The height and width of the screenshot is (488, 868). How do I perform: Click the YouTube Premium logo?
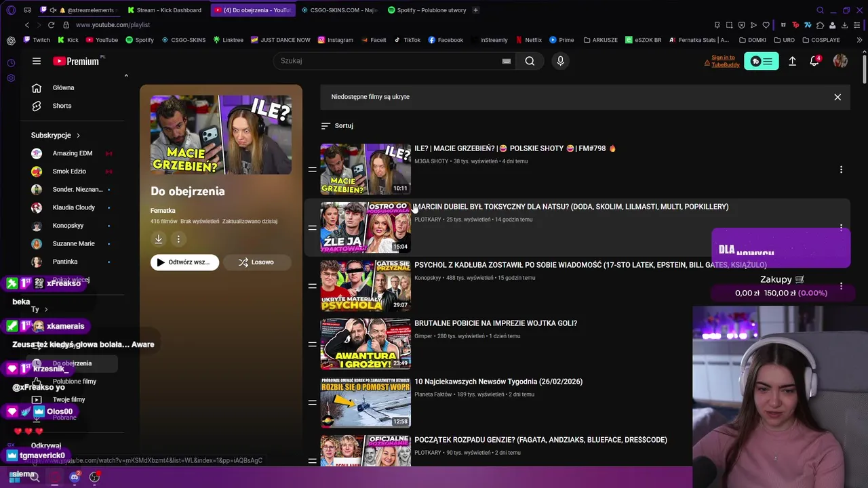[x=77, y=61]
